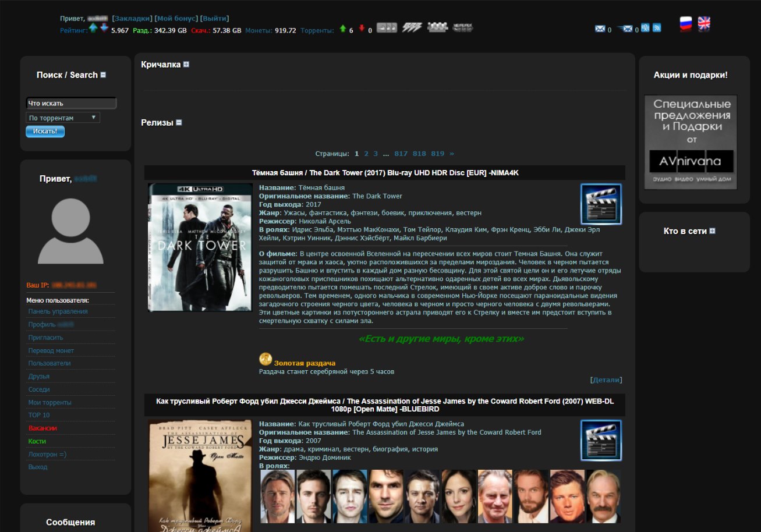
Task: Collapse the Поиск / Search panel
Action: pos(103,75)
